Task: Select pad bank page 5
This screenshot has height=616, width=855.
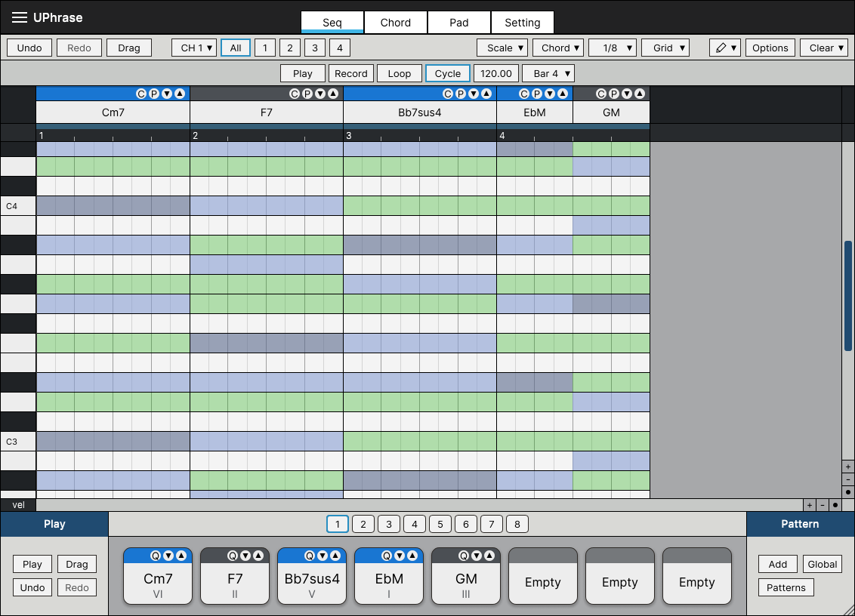Action: click(x=440, y=525)
